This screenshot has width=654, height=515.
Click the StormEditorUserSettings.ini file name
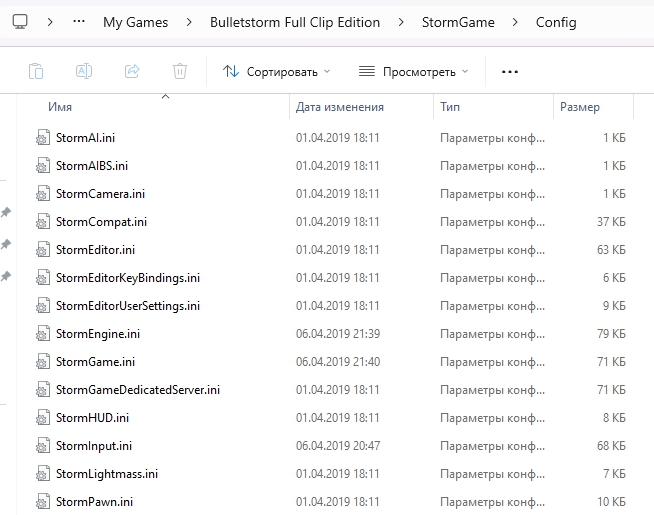point(128,305)
